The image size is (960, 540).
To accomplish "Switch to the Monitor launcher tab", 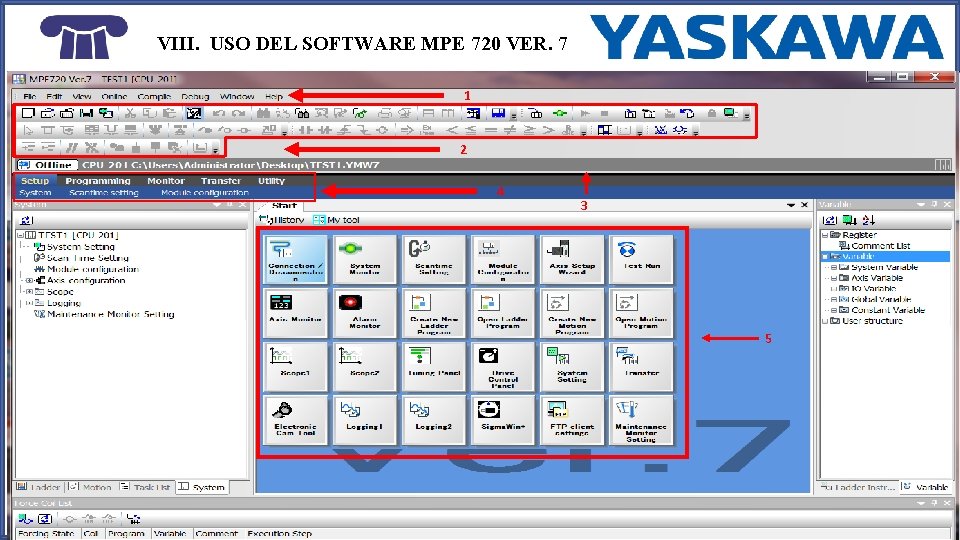I will pos(166,181).
